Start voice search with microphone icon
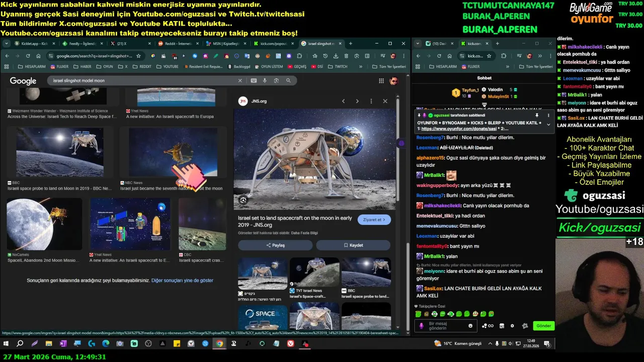Screen dimensions: 644x362 click(265, 80)
